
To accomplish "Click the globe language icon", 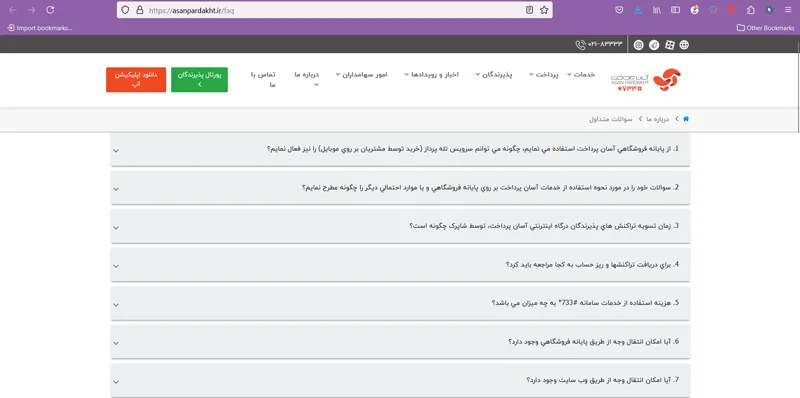I will click(x=684, y=45).
